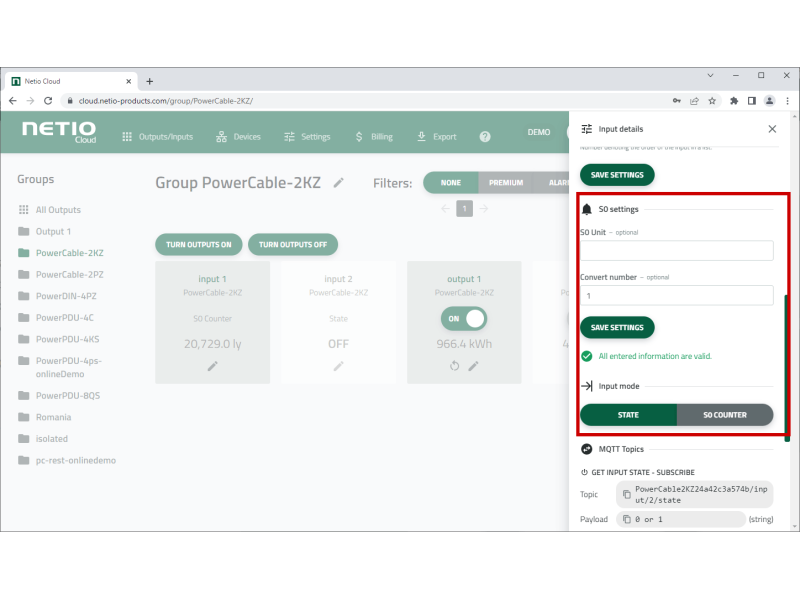The height and width of the screenshot is (600, 800).
Task: Go to the previous page arrow
Action: pyautogui.click(x=445, y=209)
